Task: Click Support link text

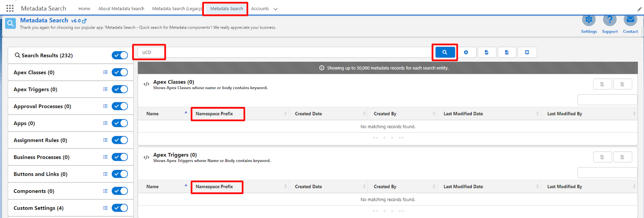Action: click(x=610, y=31)
